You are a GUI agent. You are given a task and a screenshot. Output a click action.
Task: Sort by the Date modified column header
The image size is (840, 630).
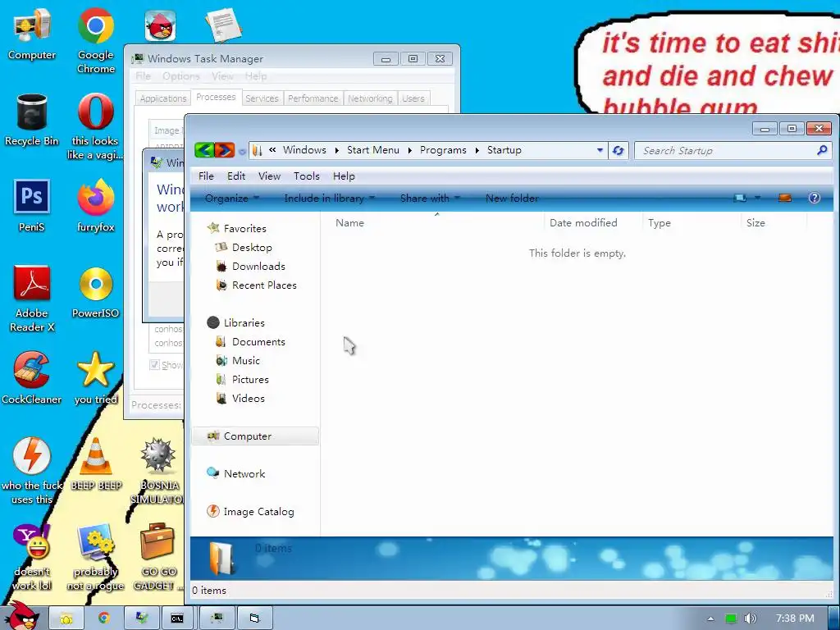tap(594, 223)
